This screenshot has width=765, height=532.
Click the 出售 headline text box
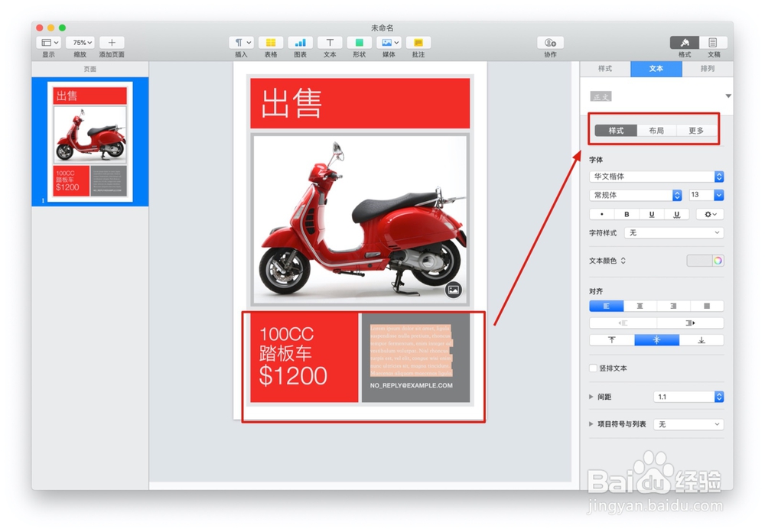pyautogui.click(x=360, y=104)
